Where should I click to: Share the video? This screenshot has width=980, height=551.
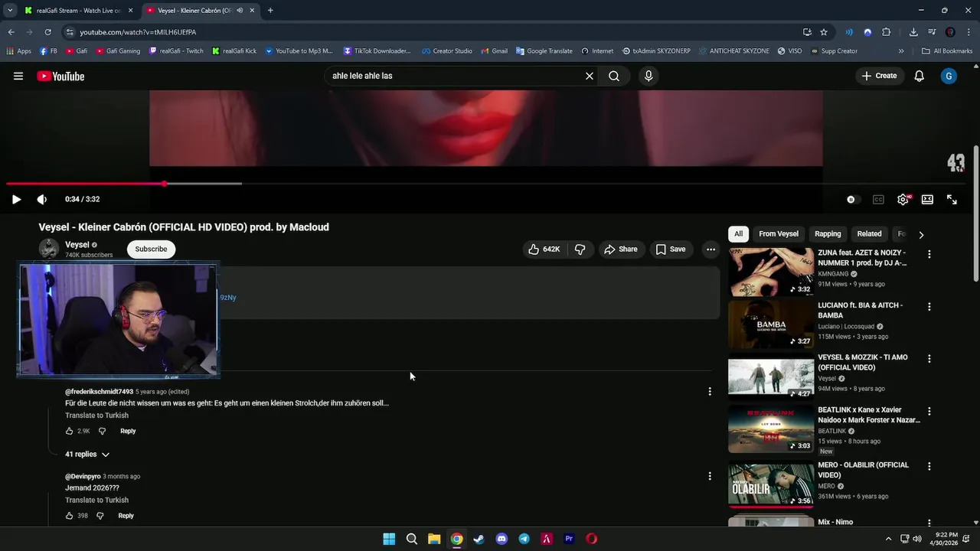(620, 249)
